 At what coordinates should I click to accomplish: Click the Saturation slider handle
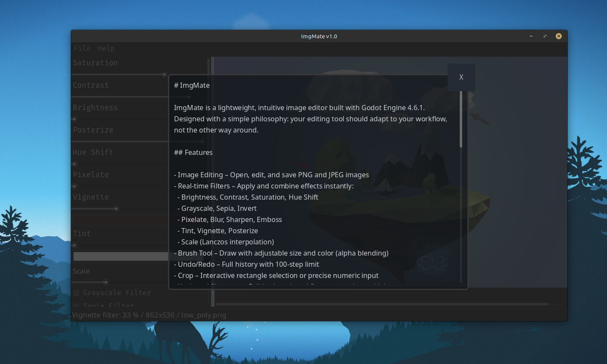[164, 74]
